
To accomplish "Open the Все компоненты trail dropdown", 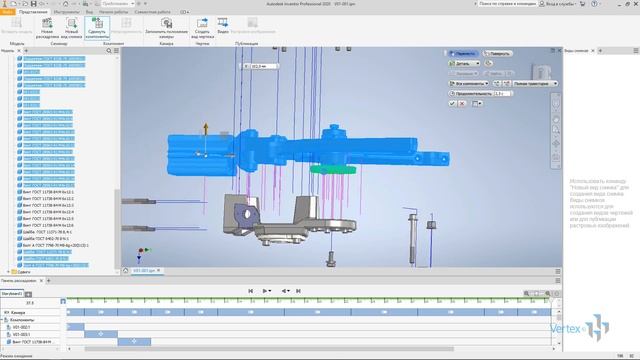I will [x=469, y=83].
